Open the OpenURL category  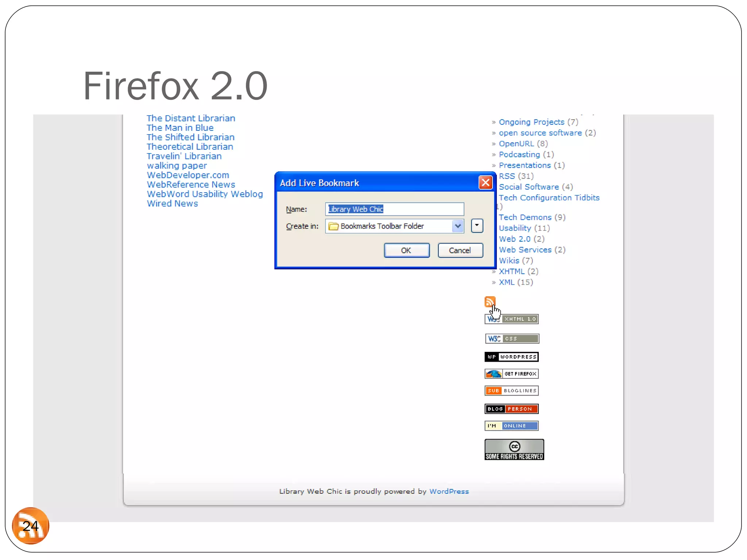(516, 144)
